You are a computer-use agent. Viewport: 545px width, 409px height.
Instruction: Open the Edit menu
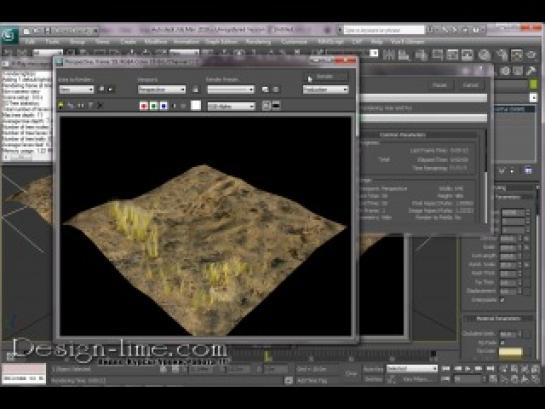point(30,42)
